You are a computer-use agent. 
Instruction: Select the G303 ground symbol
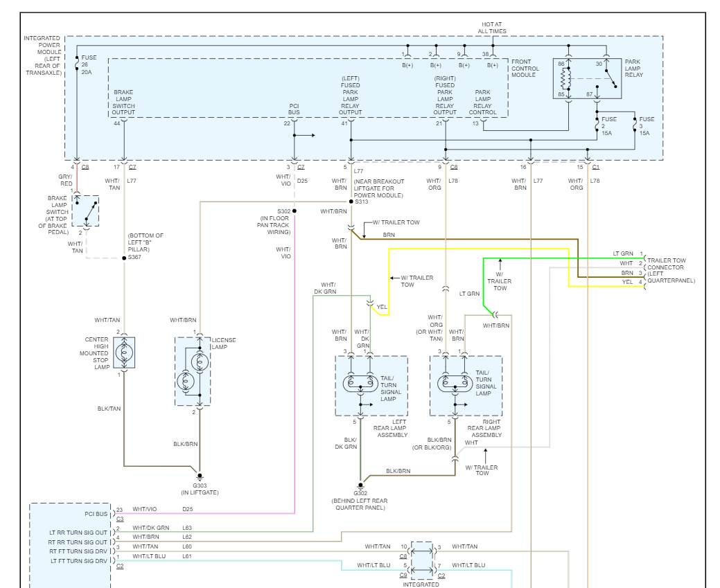[200, 476]
